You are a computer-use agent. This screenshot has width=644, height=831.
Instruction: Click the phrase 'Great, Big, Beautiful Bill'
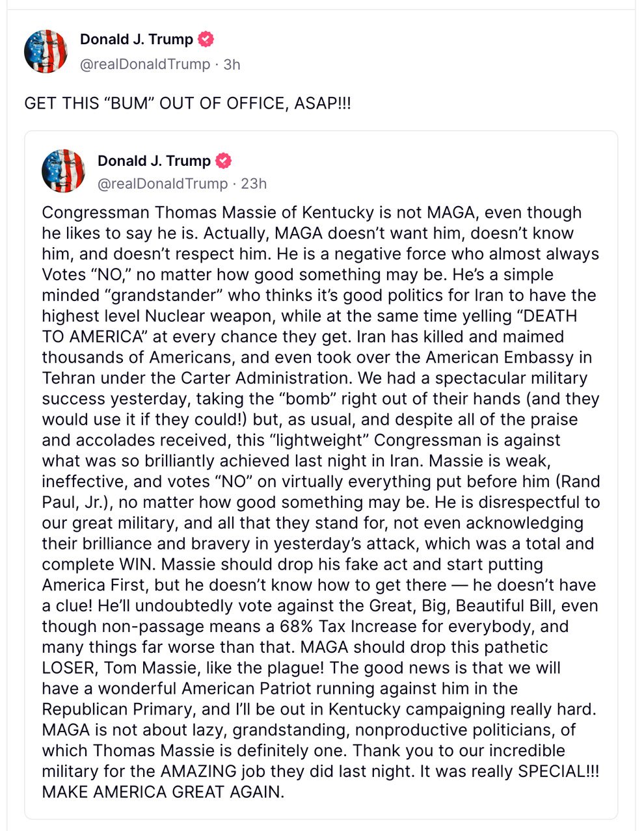(468, 605)
